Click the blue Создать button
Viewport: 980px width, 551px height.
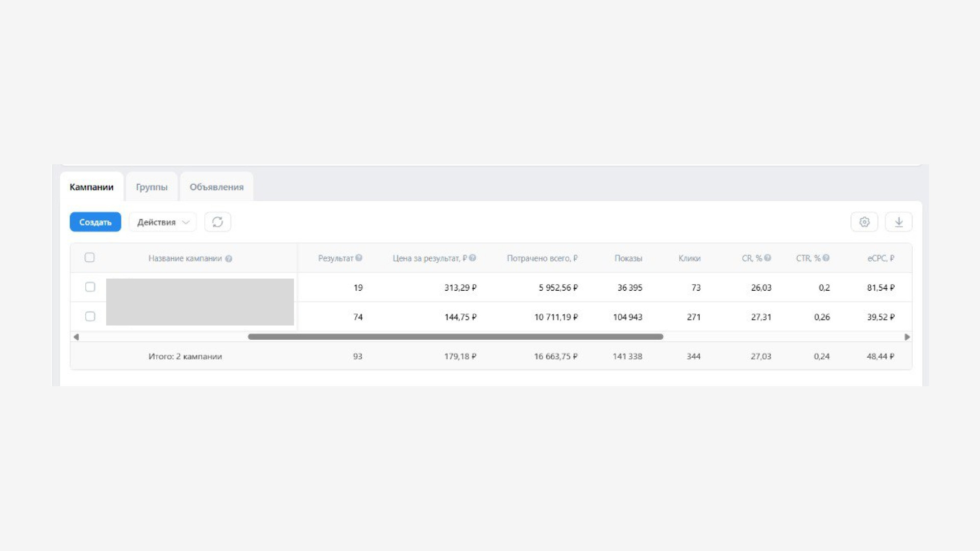(x=95, y=222)
